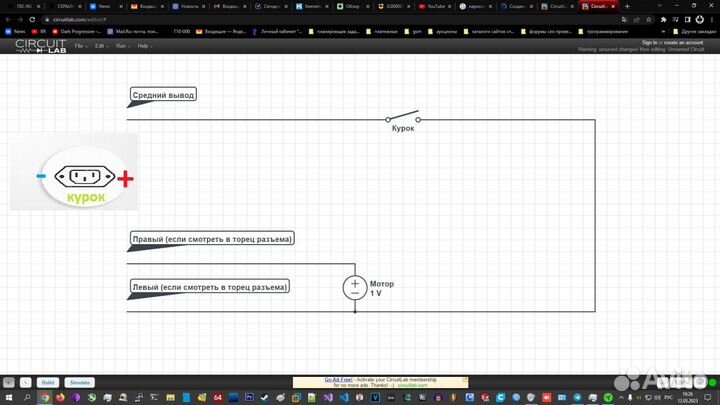The width and height of the screenshot is (720, 405).
Task: Open the Windows Start menu
Action: tap(10, 397)
